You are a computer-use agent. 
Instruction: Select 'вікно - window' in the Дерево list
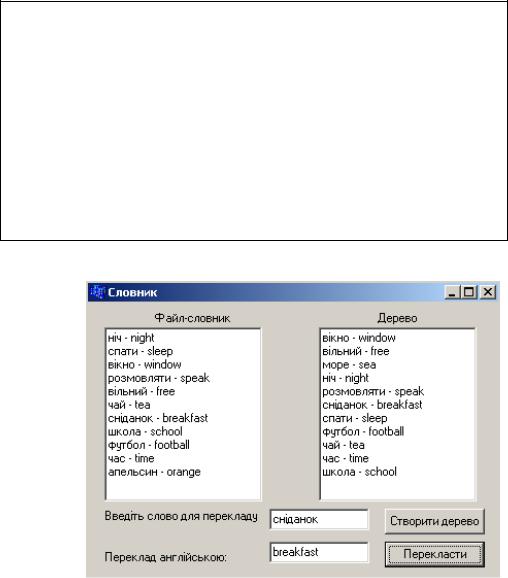tap(359, 338)
